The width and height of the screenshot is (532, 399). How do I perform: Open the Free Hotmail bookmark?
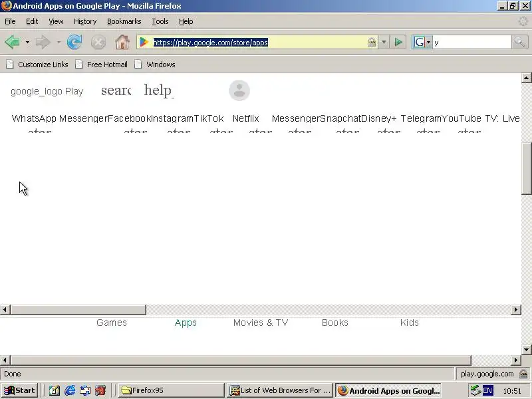(x=102, y=65)
